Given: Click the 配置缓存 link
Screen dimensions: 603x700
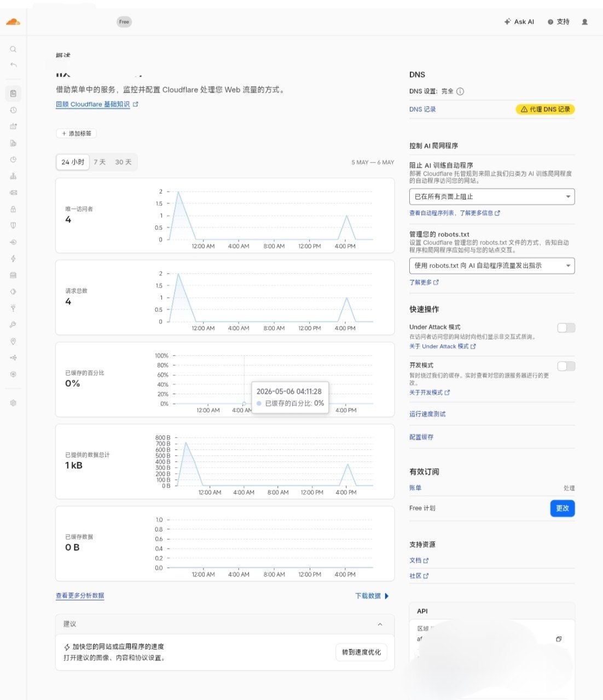Looking at the screenshot, I should click(x=421, y=437).
